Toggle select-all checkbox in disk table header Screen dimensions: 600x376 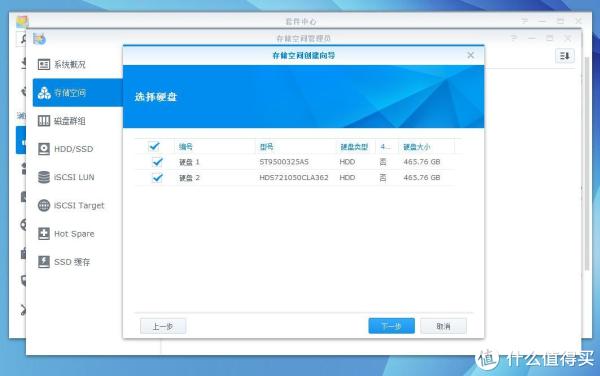tap(154, 146)
